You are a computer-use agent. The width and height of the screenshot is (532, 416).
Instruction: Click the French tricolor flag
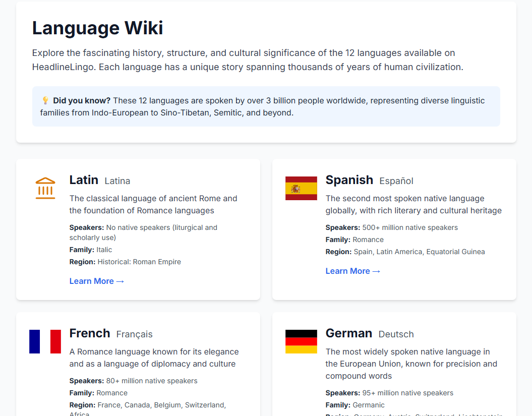(x=45, y=341)
